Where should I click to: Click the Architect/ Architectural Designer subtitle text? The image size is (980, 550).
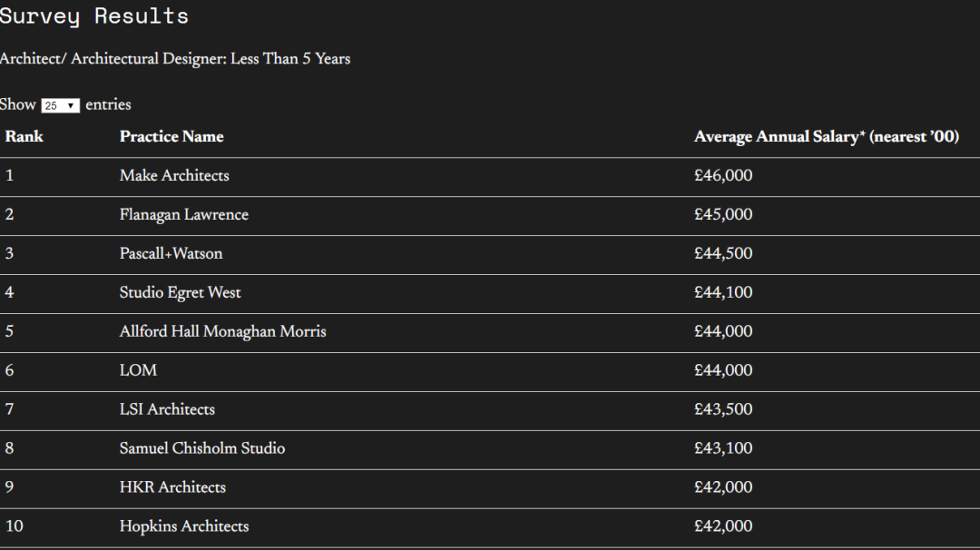(175, 59)
